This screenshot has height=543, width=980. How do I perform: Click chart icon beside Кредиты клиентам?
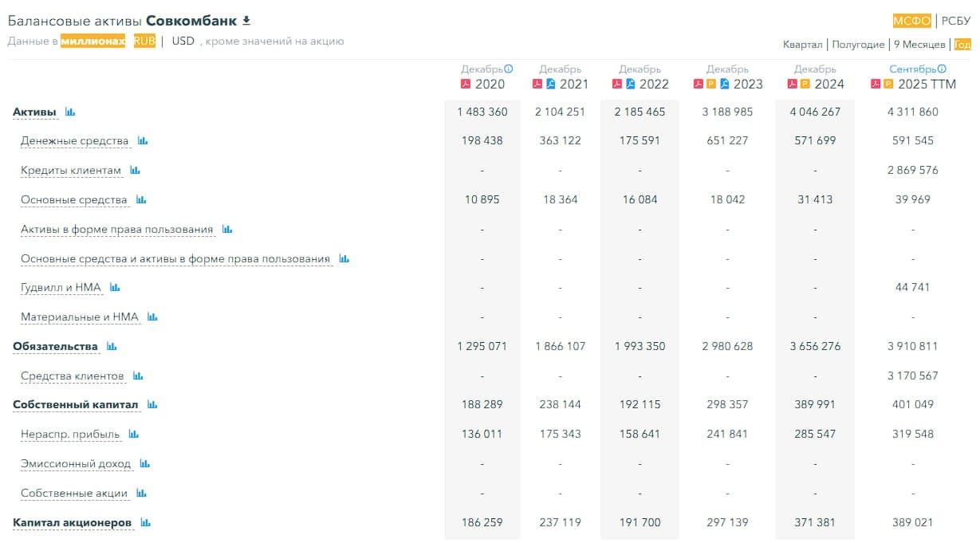pyautogui.click(x=135, y=171)
